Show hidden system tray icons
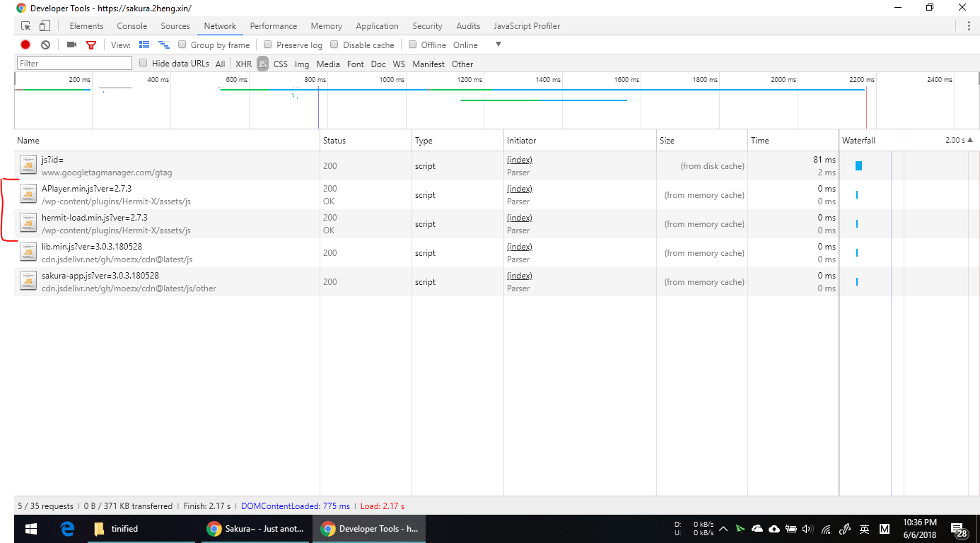The height and width of the screenshot is (543, 980). [723, 529]
